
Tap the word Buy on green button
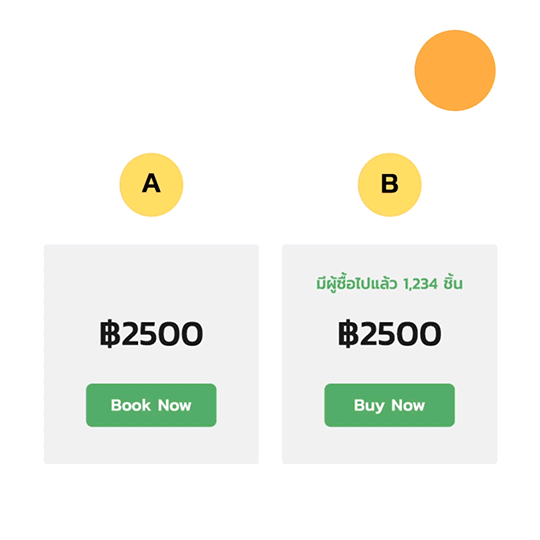pyautogui.click(x=369, y=406)
